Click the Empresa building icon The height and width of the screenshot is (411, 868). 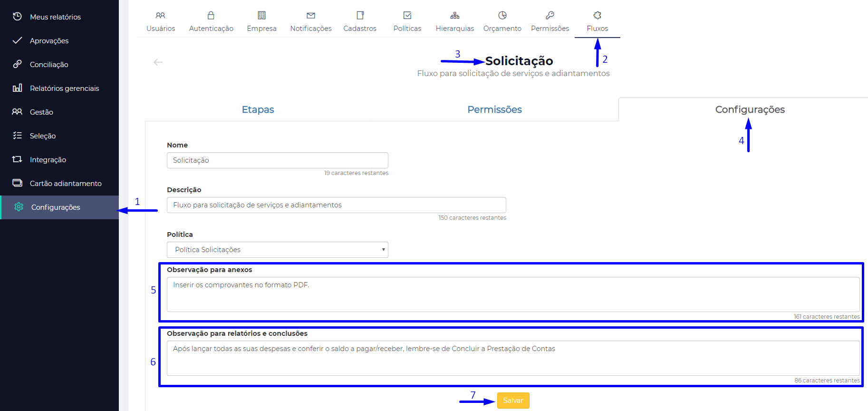click(261, 16)
